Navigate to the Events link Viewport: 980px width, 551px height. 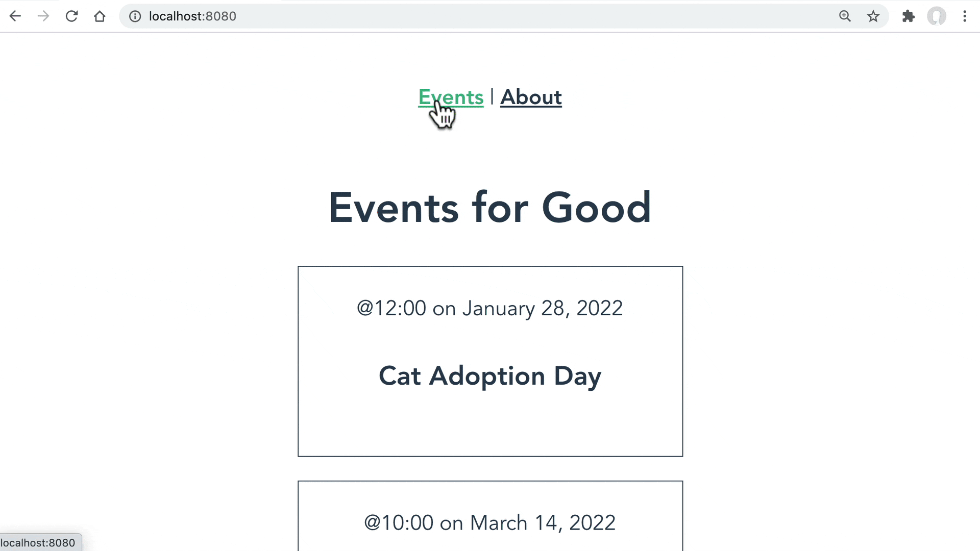click(451, 97)
